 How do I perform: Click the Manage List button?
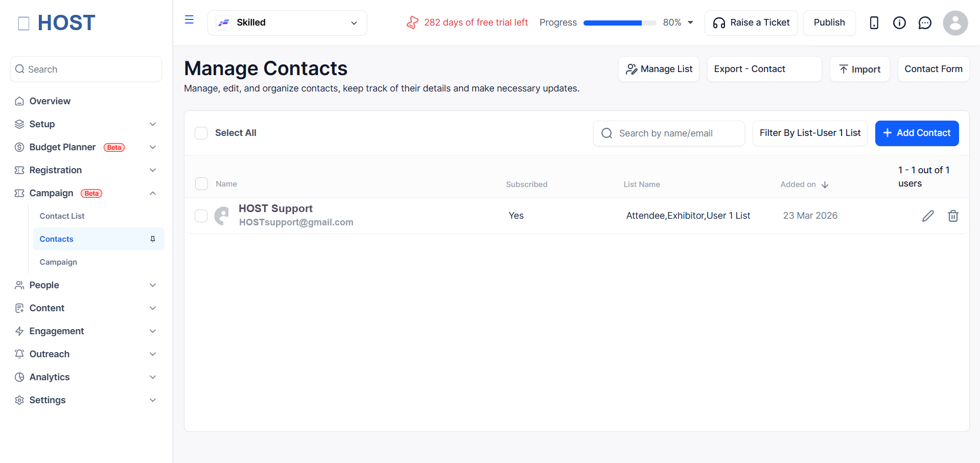(659, 69)
